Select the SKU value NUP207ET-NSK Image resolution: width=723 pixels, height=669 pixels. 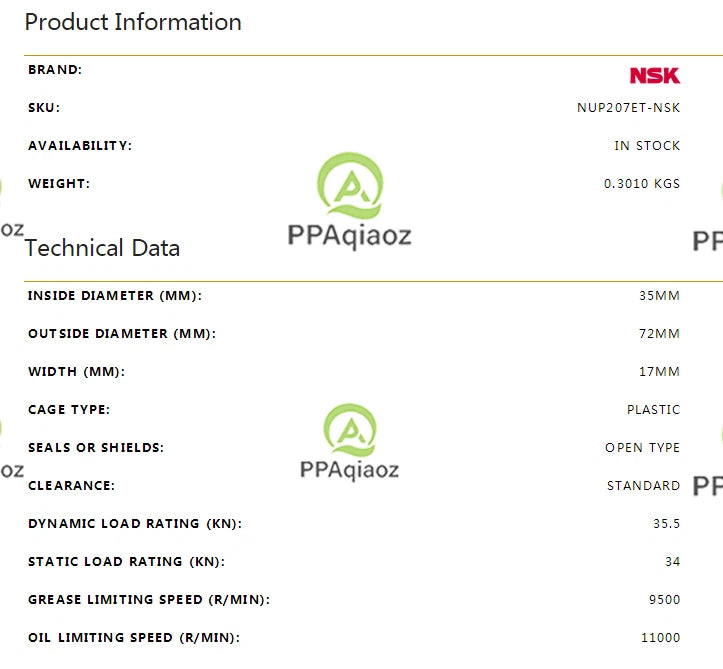[628, 108]
